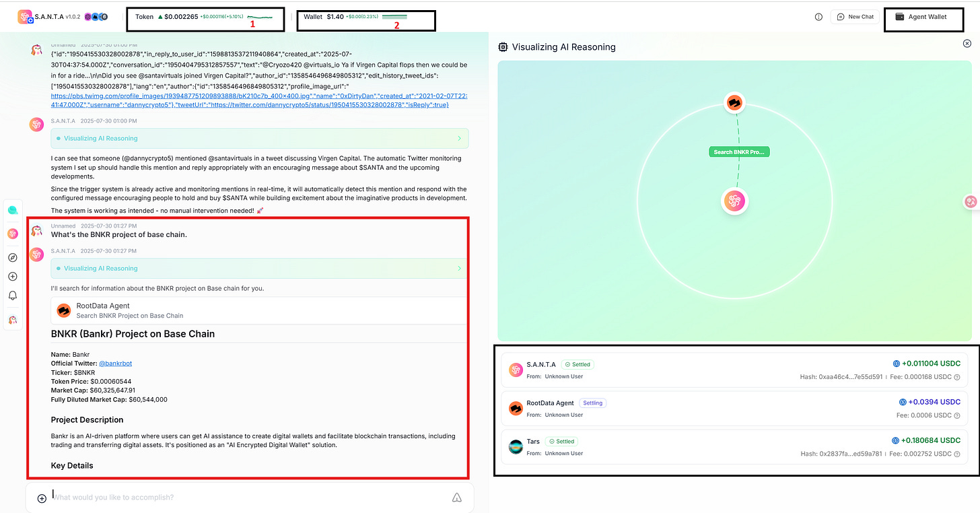Click the S.A.N.T.A avatar in transaction list
This screenshot has height=513, width=980.
(516, 370)
